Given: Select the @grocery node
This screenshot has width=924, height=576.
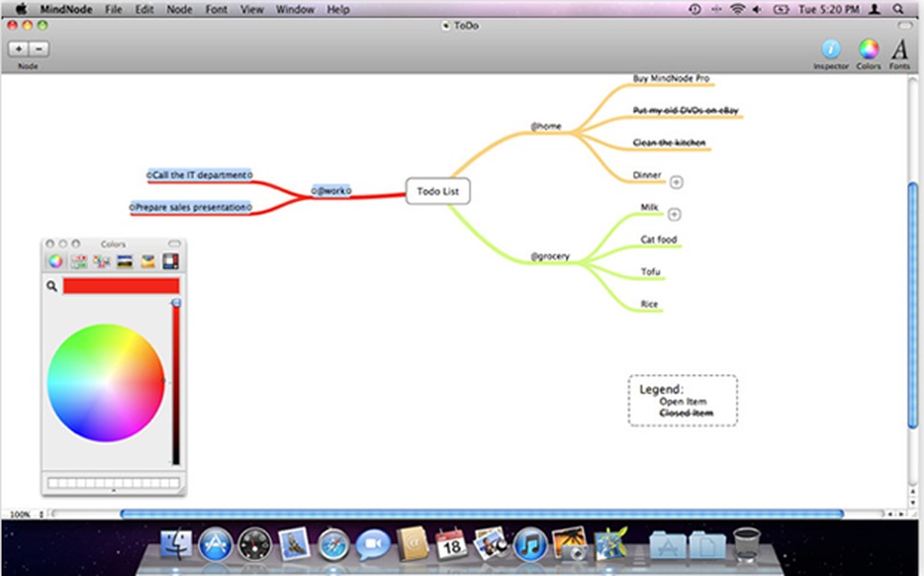Looking at the screenshot, I should [550, 257].
